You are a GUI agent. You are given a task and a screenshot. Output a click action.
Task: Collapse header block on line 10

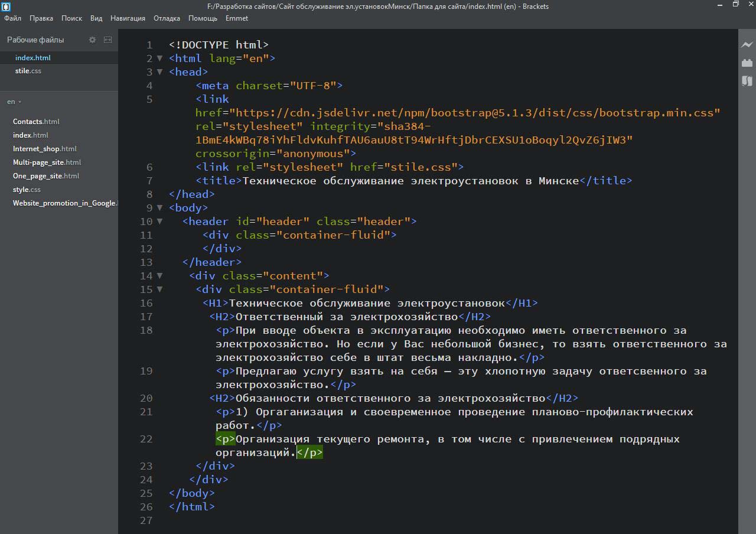159,222
